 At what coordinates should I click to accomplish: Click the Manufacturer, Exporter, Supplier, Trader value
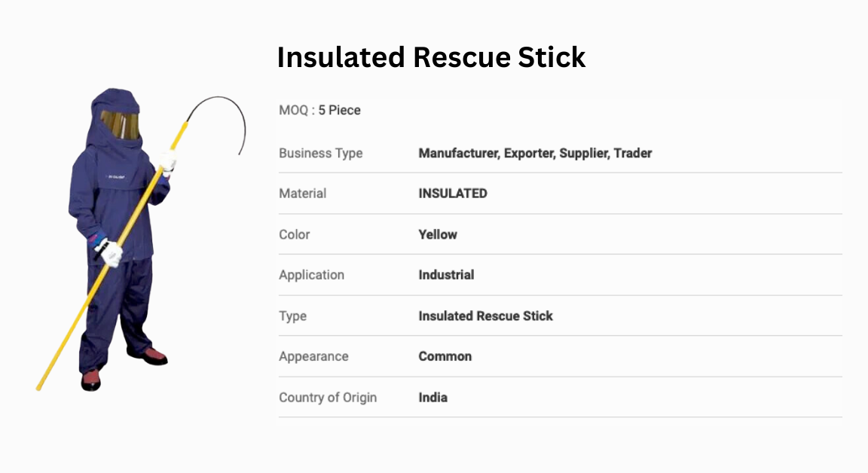535,153
